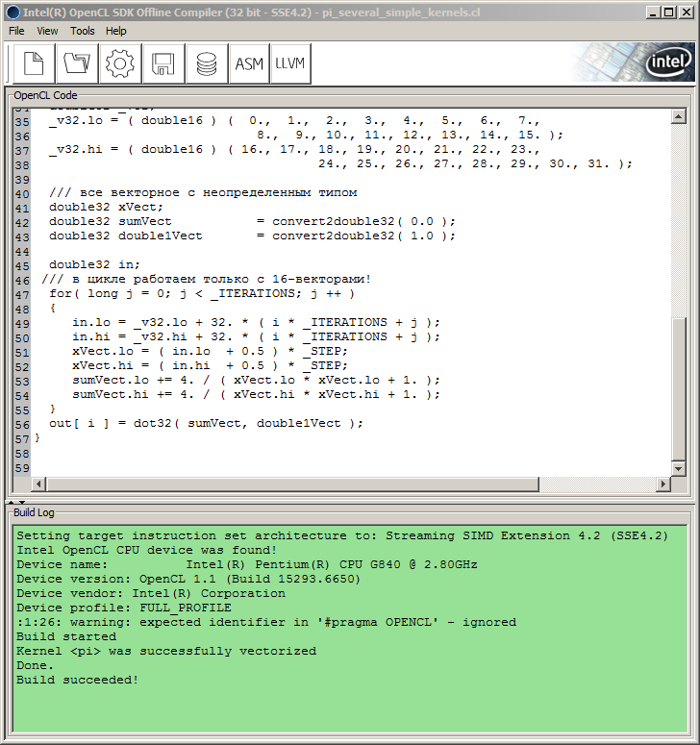This screenshot has width=700, height=745.
Task: Click the 'Device name:' log line
Action: click(247, 564)
